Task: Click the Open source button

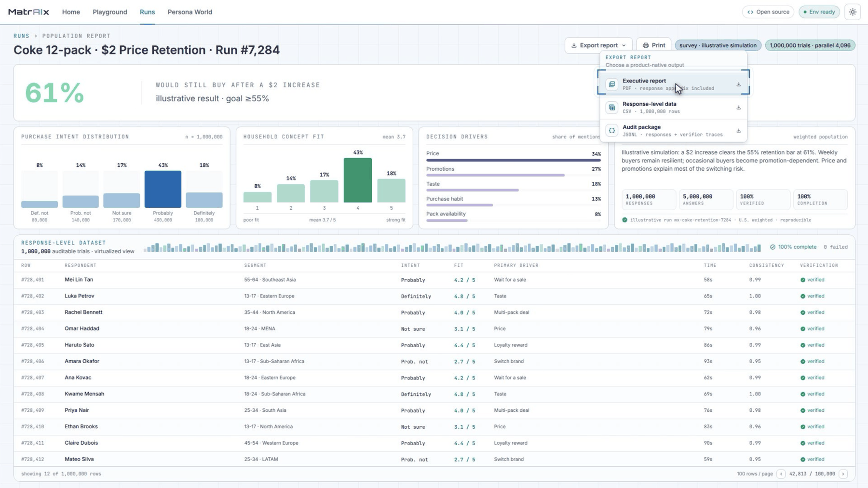Action: [x=768, y=12]
